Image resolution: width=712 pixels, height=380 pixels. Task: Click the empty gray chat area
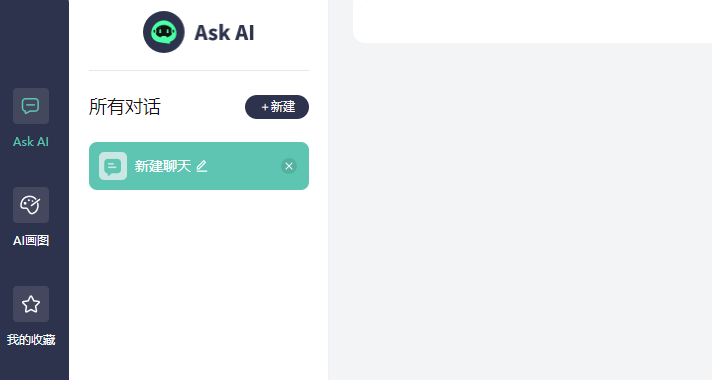[520, 213]
